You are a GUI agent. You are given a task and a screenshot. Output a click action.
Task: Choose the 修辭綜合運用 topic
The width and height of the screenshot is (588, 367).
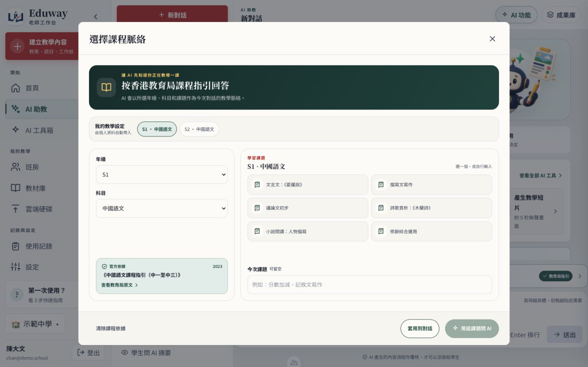click(x=431, y=232)
